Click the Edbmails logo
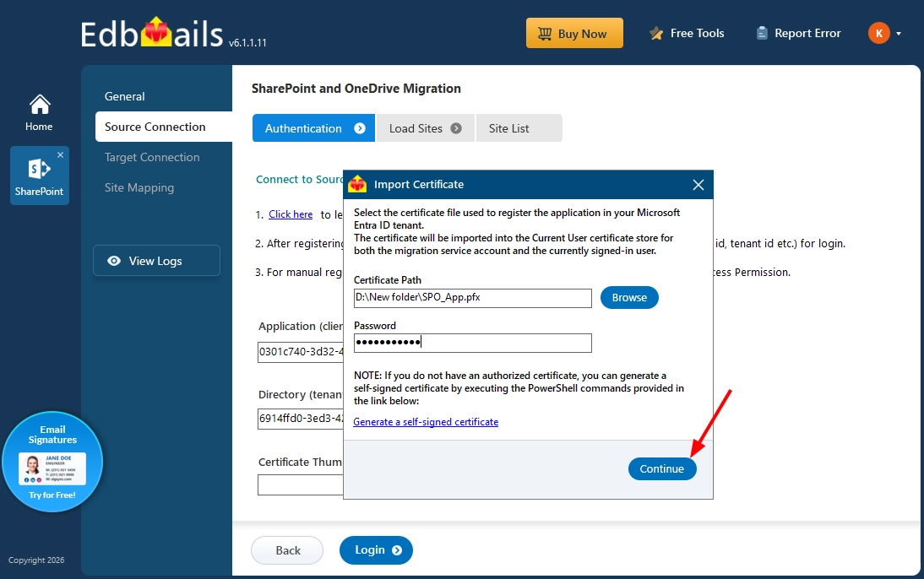This screenshot has height=579, width=924. [152, 34]
